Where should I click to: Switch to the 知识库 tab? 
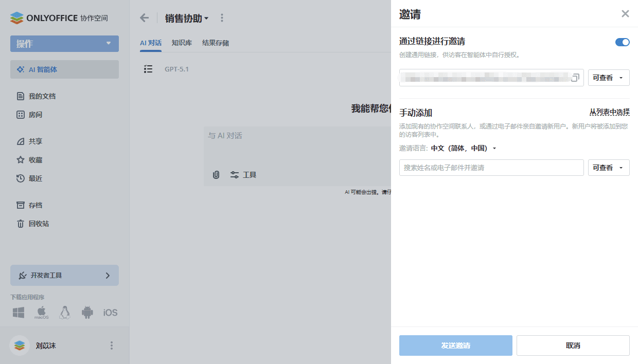click(x=181, y=43)
